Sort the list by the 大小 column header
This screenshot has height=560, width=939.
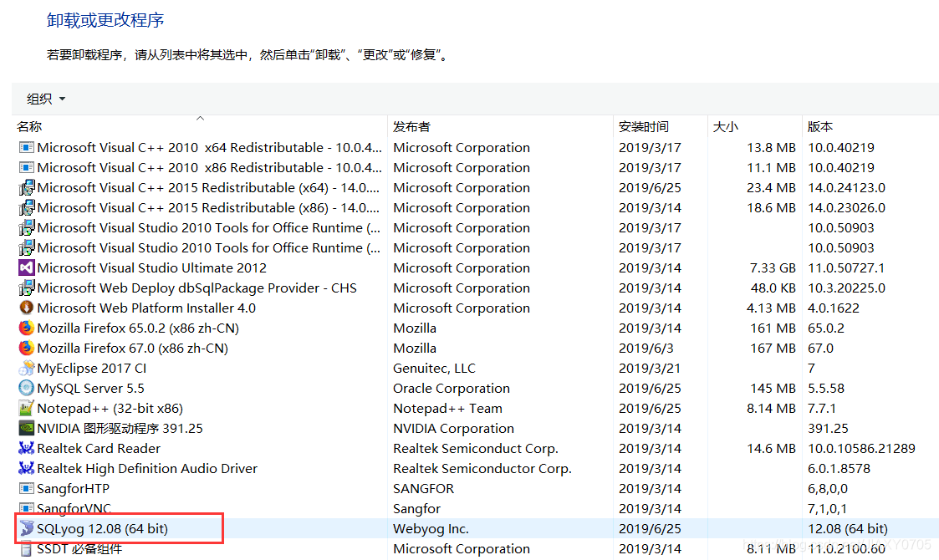click(725, 126)
